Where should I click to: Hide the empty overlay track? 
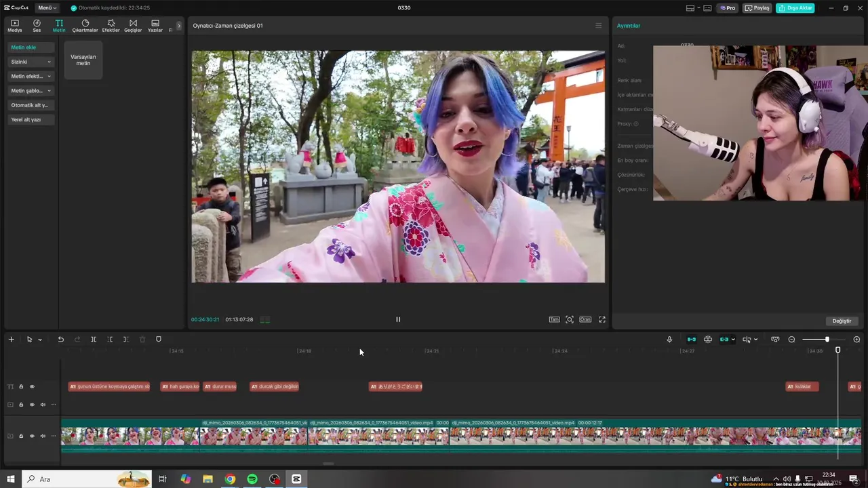[x=32, y=405]
